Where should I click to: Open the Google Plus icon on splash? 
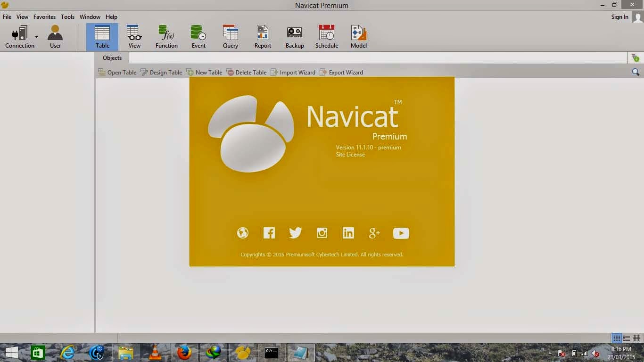(375, 233)
